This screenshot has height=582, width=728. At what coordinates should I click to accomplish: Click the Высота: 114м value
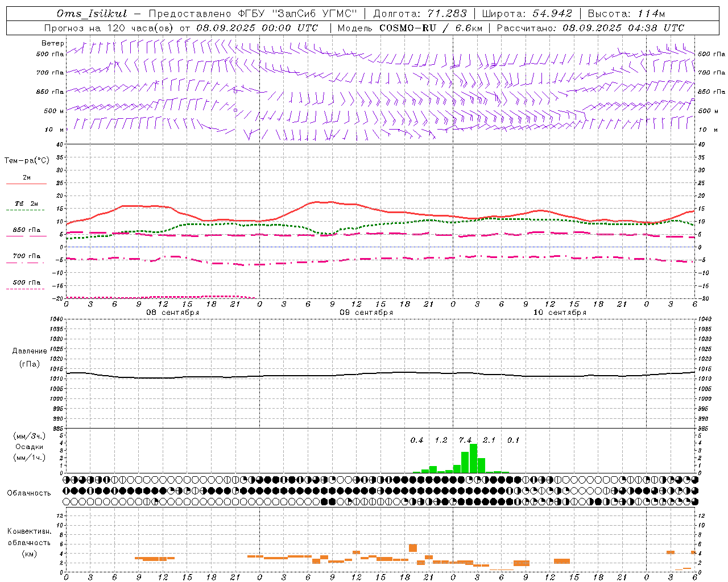626,14
